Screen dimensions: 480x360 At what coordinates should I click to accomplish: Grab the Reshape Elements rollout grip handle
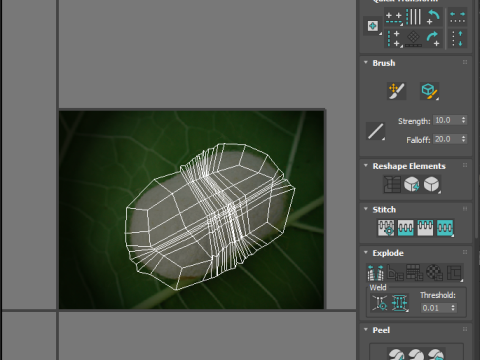tap(465, 165)
